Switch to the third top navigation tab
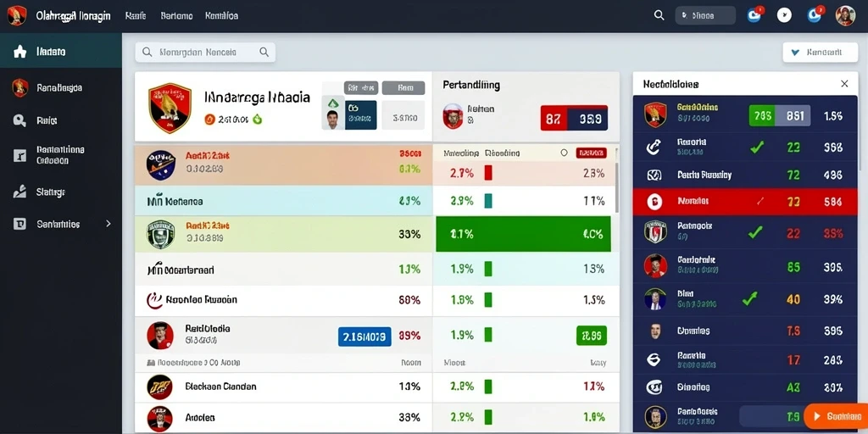This screenshot has height=434, width=868. [x=221, y=15]
